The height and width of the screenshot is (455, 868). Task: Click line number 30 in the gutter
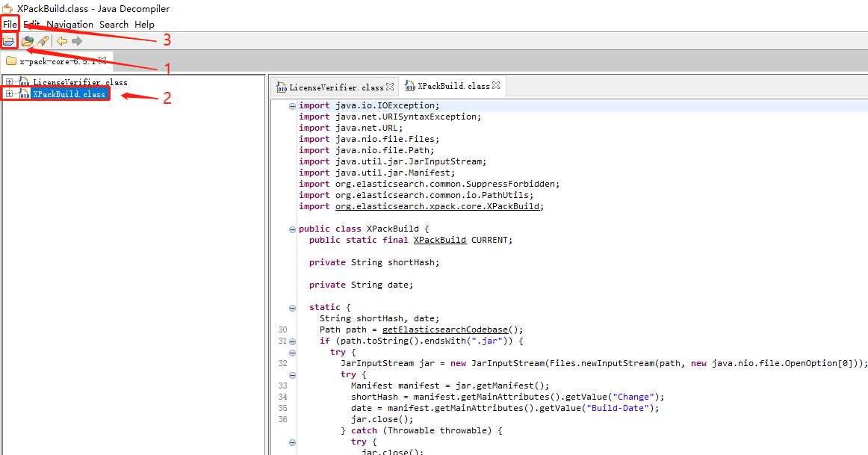click(x=283, y=330)
